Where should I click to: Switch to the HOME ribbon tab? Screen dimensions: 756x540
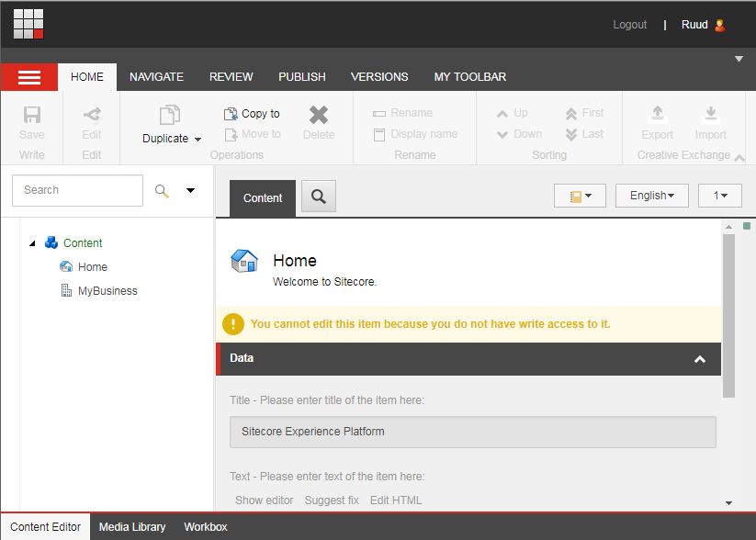pos(86,77)
